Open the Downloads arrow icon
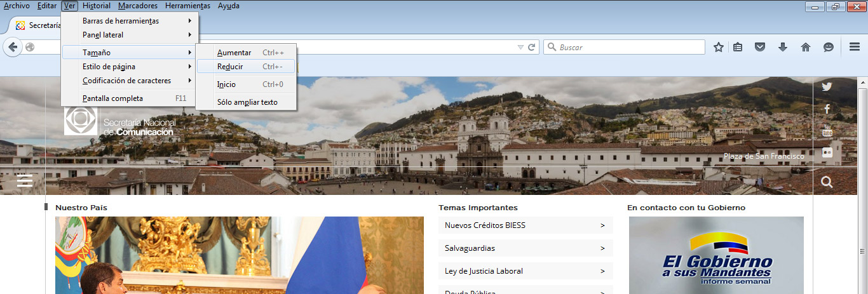The image size is (868, 294). point(782,47)
